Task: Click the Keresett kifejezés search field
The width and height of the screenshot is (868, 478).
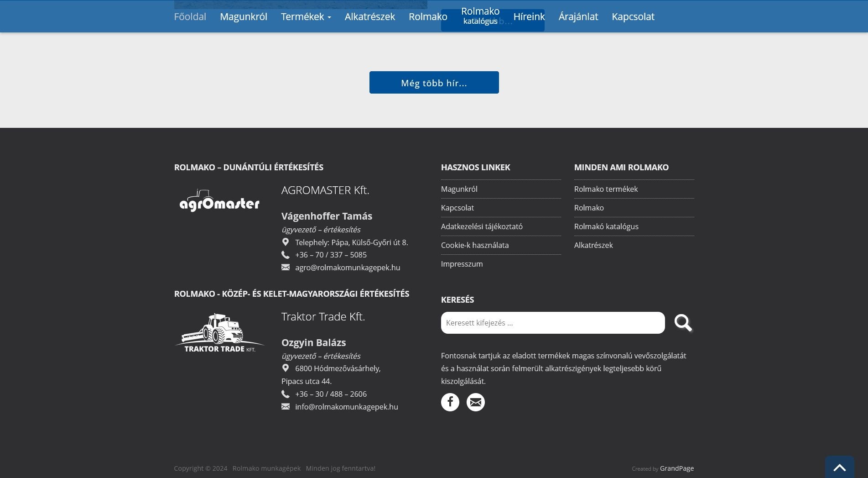Action: (553, 323)
